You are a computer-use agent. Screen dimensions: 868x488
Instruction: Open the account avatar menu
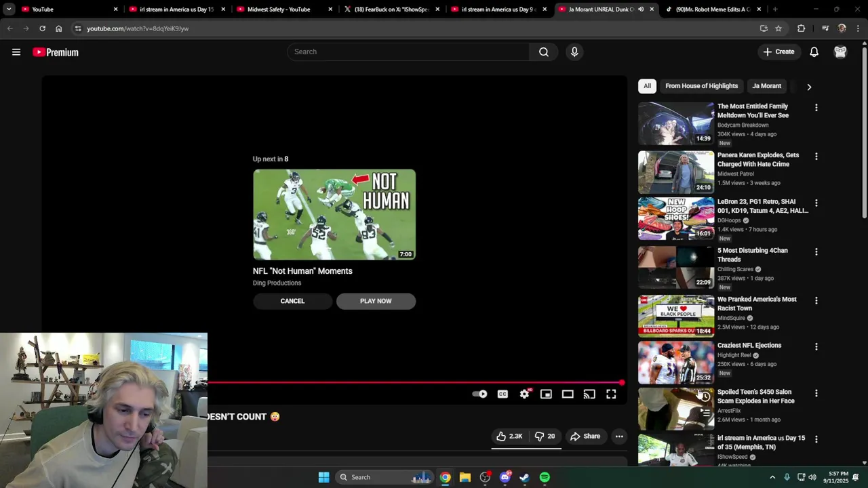click(840, 52)
